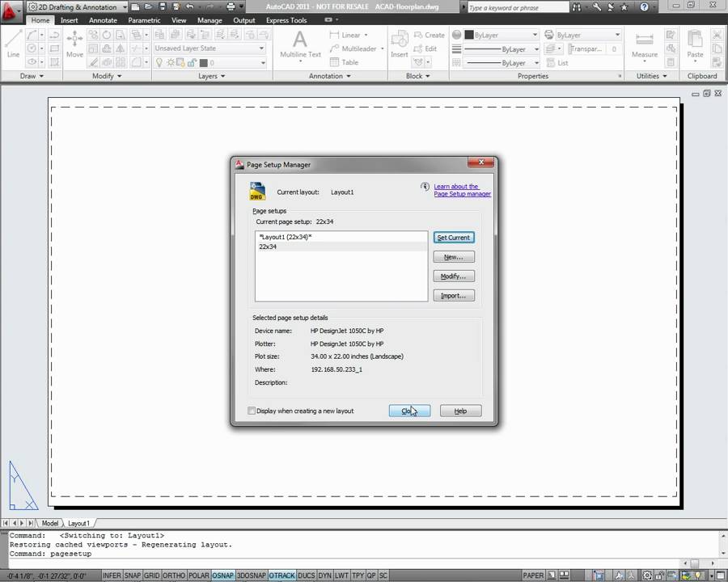Click the DWG file icon in Page Setup Manager

click(257, 192)
